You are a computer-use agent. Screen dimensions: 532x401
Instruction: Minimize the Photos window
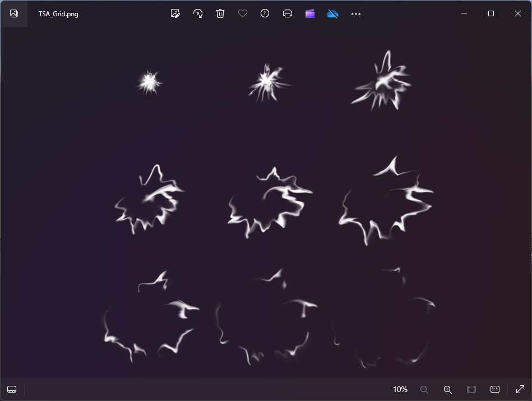tap(464, 13)
